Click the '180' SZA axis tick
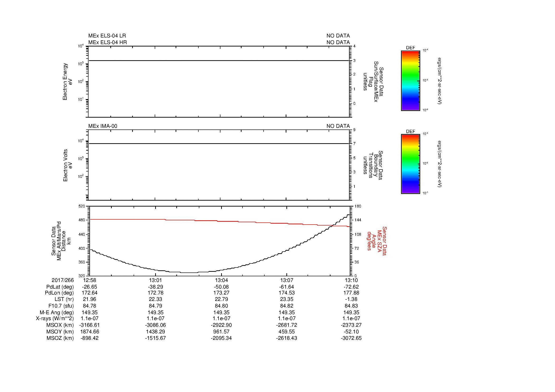Screen dimensions: 555x392 (x=358, y=206)
